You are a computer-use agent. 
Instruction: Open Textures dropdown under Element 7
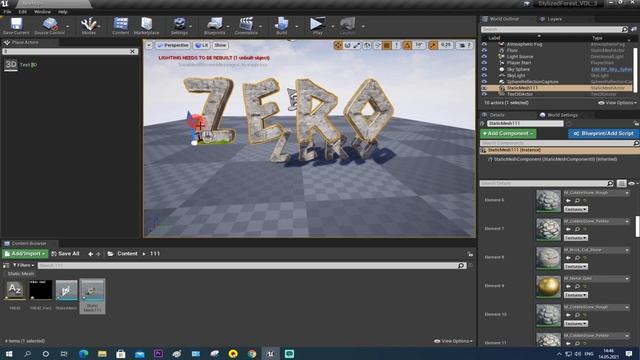pos(576,238)
